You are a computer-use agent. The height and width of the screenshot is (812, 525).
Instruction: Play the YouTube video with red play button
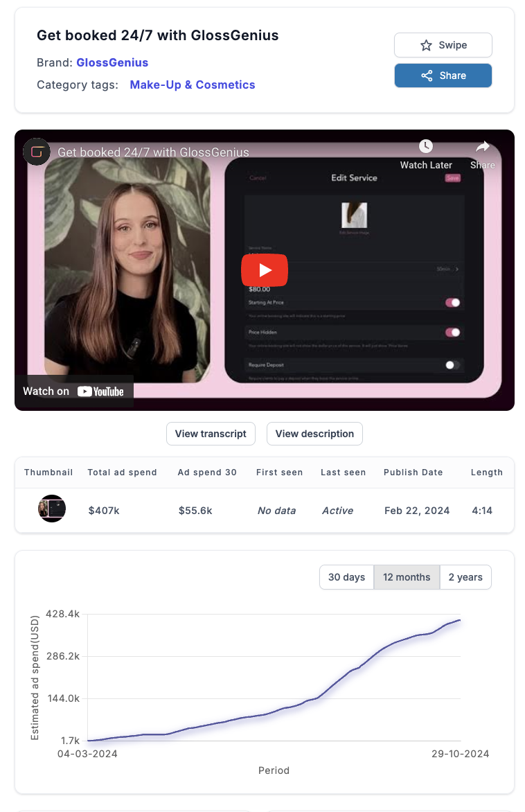[x=265, y=270]
